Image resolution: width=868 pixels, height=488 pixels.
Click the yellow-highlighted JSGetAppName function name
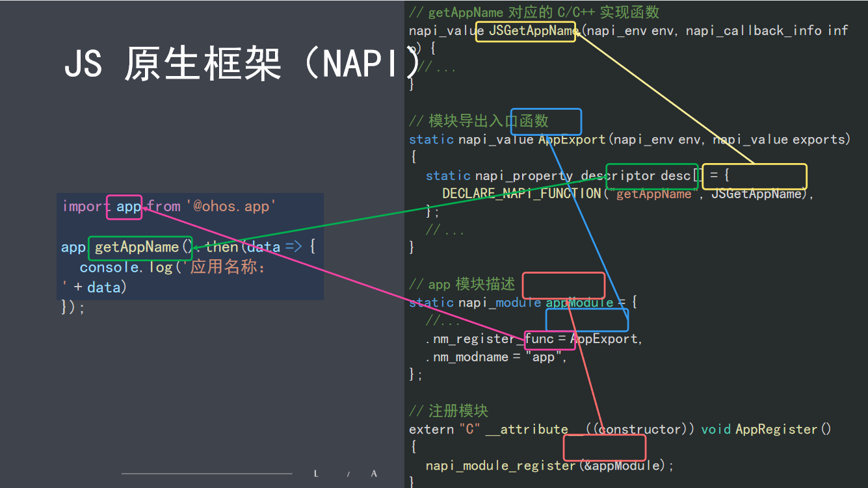(525, 31)
